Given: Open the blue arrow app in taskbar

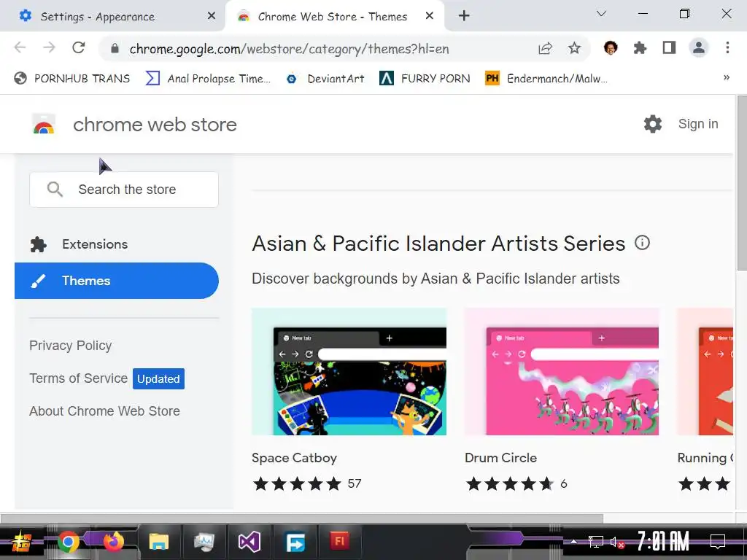Looking at the screenshot, I should [x=295, y=542].
